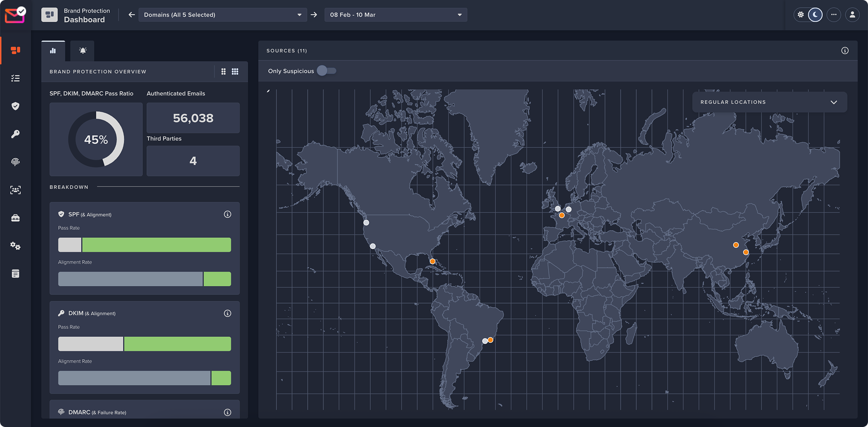Open the key icon in sidebar
Image resolution: width=868 pixels, height=427 pixels.
[15, 134]
